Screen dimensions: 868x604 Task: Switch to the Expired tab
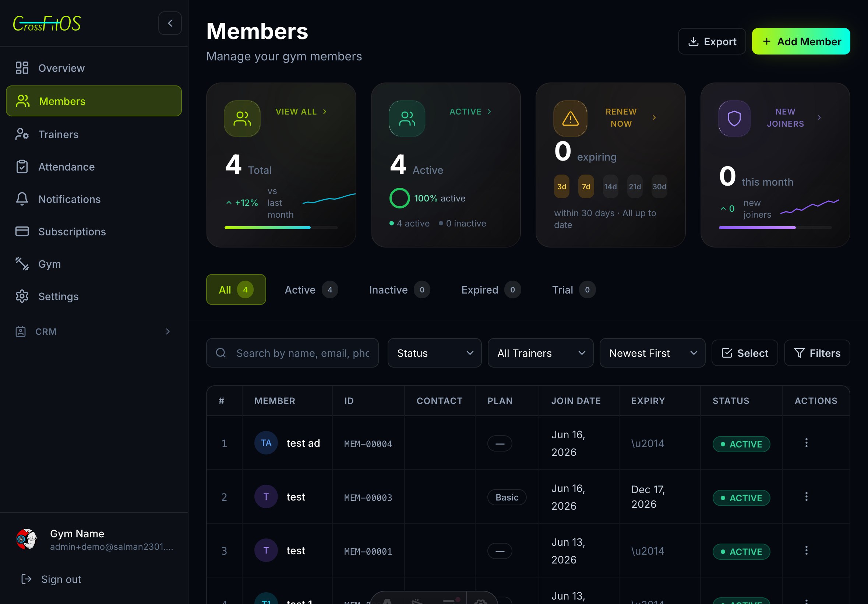(x=491, y=290)
